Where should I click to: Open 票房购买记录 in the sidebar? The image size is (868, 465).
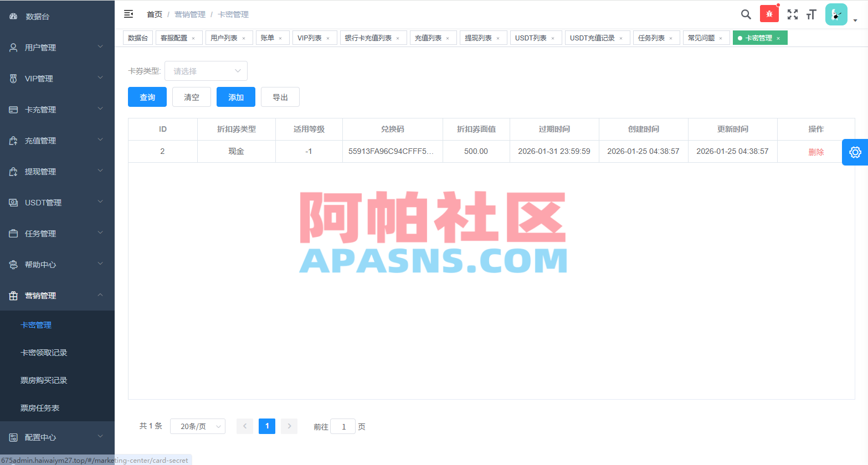point(57,380)
